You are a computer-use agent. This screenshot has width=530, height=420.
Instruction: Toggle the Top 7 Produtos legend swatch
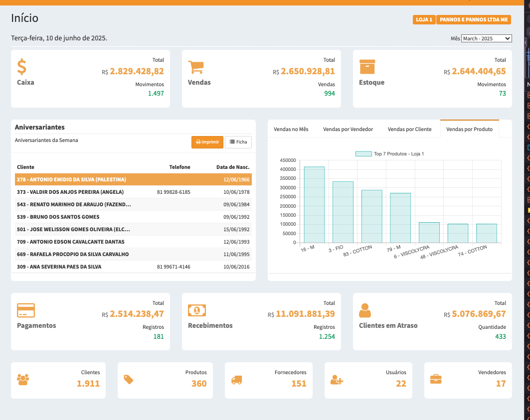click(363, 154)
